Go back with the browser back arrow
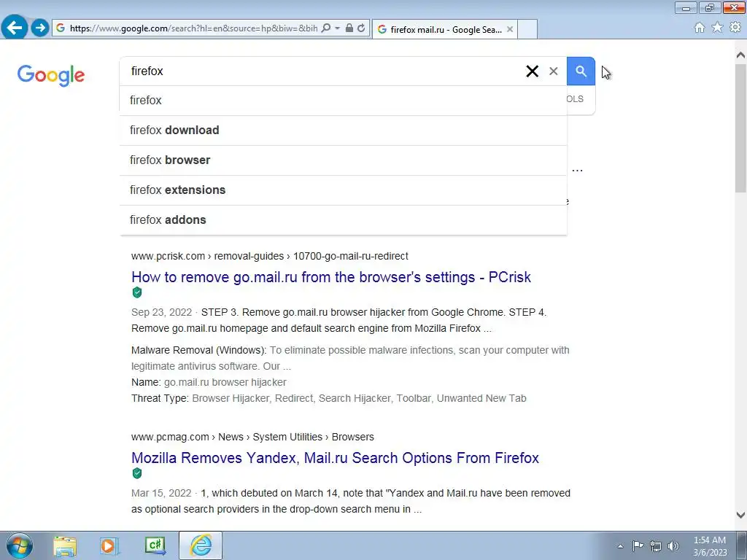The width and height of the screenshot is (747, 560). tap(15, 28)
